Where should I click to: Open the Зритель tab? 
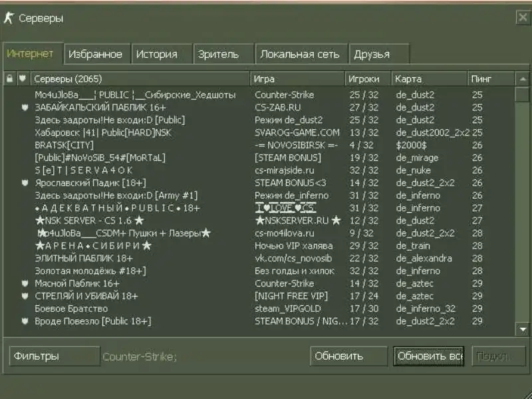(x=223, y=54)
